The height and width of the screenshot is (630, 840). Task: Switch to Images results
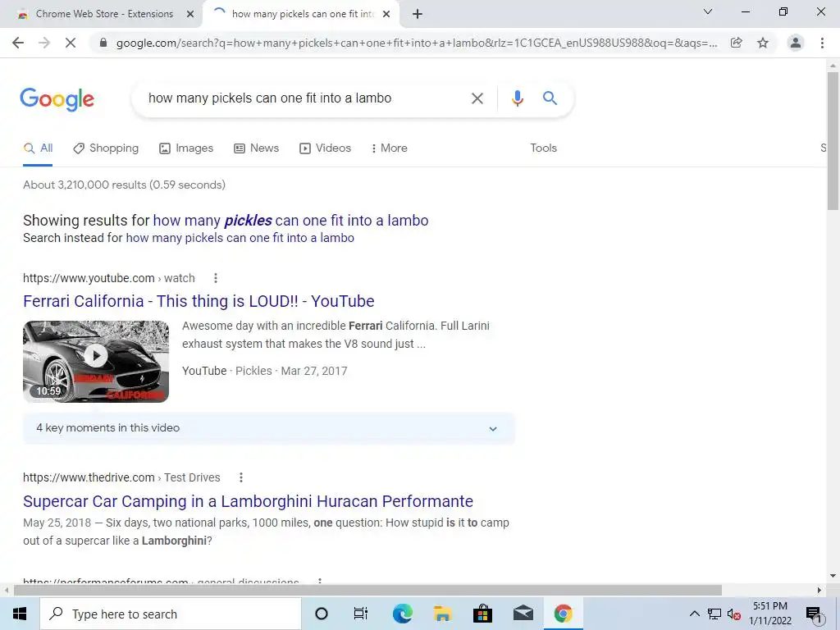pos(186,148)
